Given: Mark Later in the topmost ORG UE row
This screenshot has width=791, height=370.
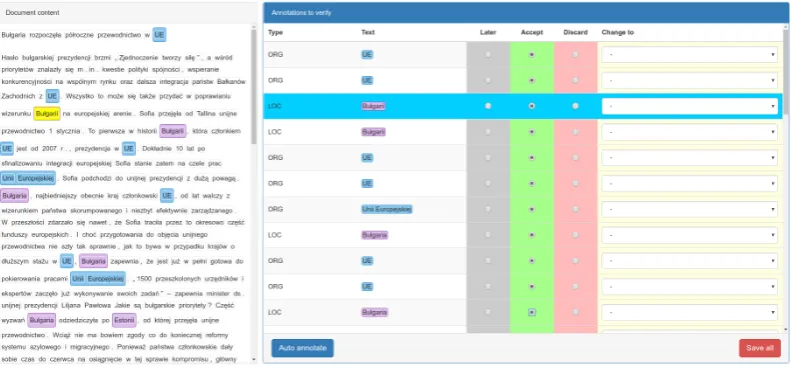Looking at the screenshot, I should (x=488, y=55).
